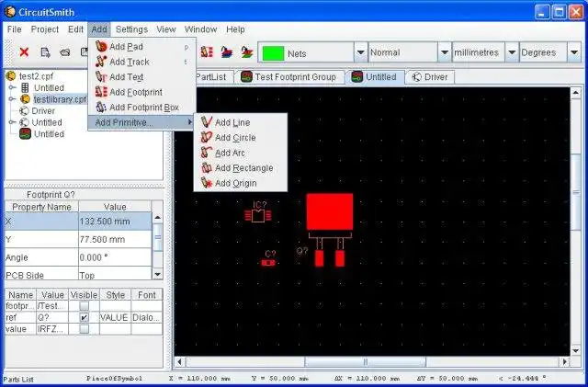Open the View menu
This screenshot has width=588, height=387.
click(x=166, y=29)
